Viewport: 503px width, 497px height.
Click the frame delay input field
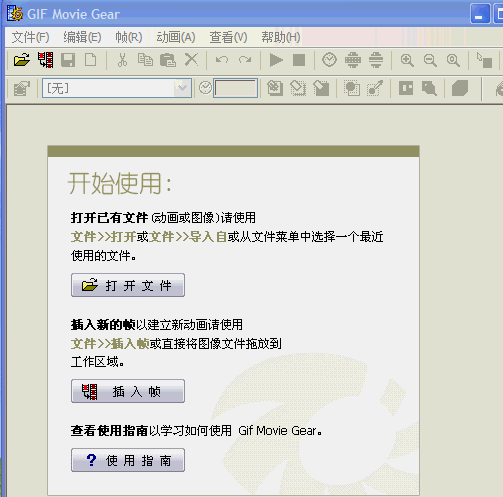[x=236, y=88]
